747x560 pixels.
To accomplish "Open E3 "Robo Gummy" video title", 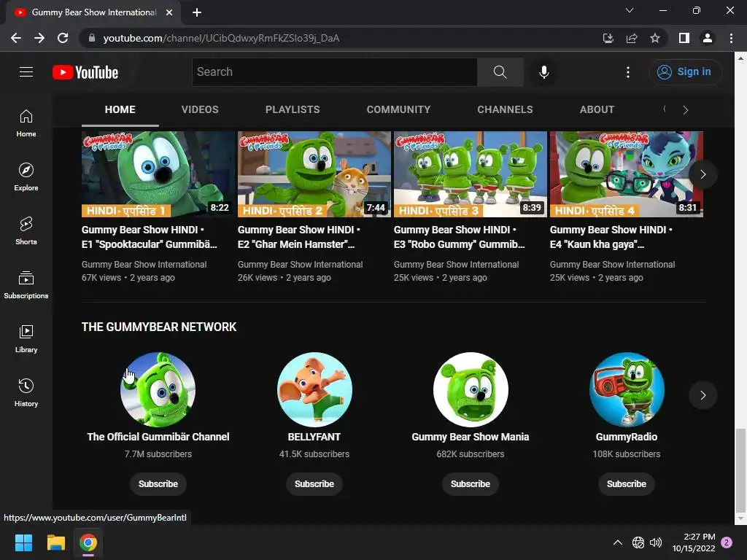I will point(460,237).
